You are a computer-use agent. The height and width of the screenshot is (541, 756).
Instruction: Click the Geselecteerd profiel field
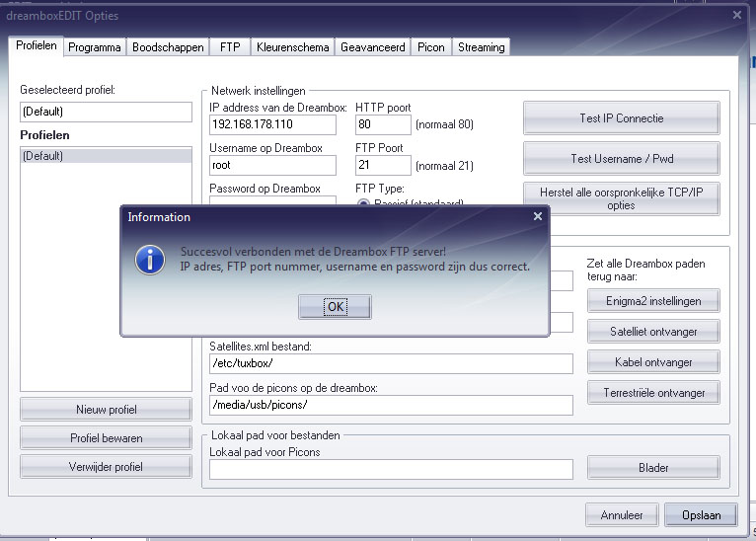click(x=106, y=112)
